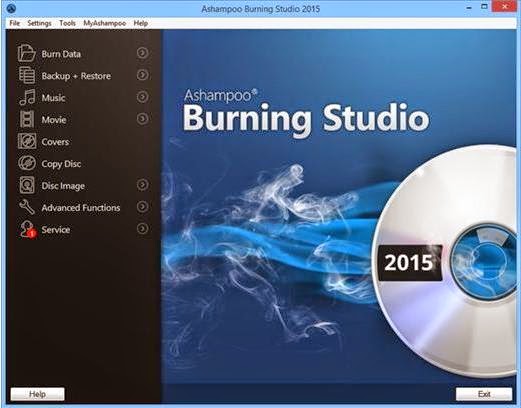The height and width of the screenshot is (408, 521).
Task: Expand the Backup + Restore submenu arrow
Action: point(142,75)
